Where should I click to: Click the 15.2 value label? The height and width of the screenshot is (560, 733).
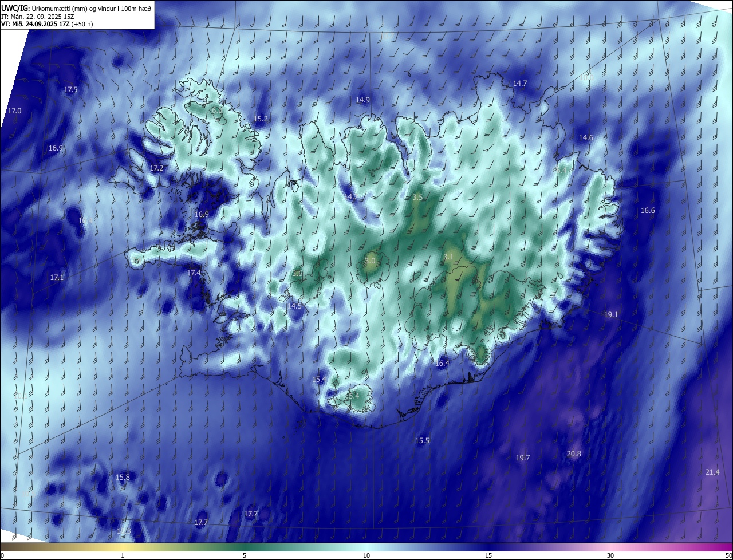point(261,119)
